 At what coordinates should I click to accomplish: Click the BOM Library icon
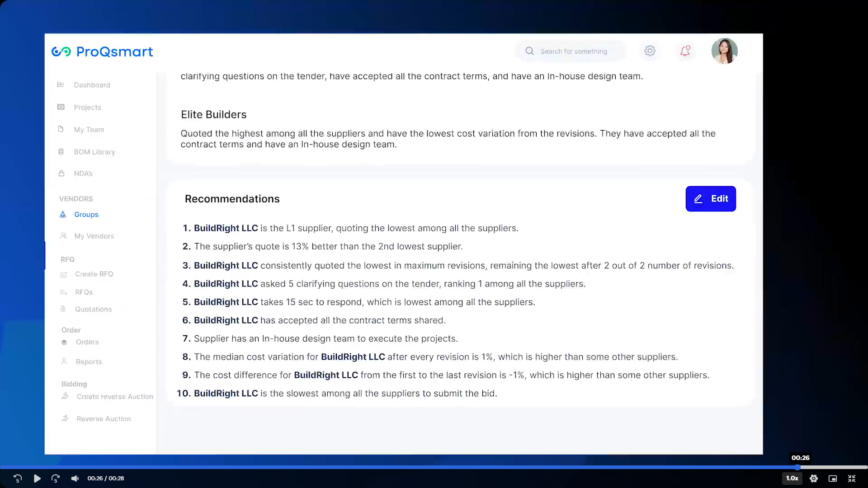pos(61,151)
